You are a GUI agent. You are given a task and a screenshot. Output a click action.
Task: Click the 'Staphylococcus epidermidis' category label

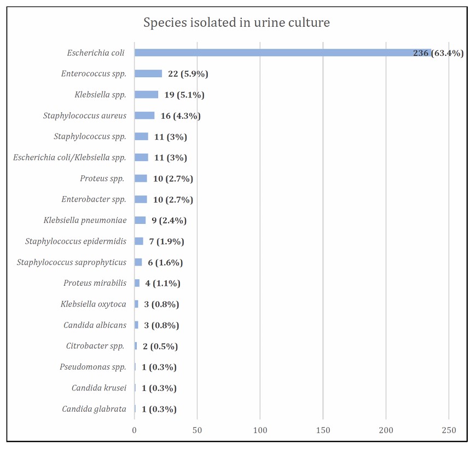pyautogui.click(x=76, y=241)
